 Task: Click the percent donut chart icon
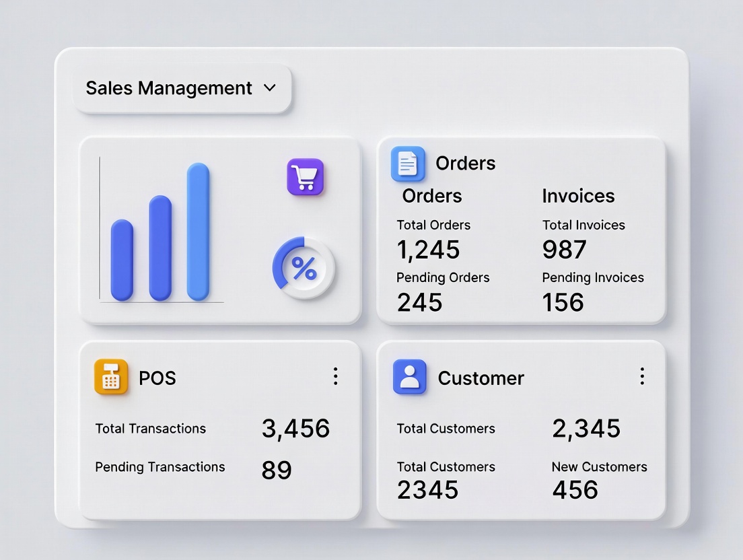tap(304, 269)
